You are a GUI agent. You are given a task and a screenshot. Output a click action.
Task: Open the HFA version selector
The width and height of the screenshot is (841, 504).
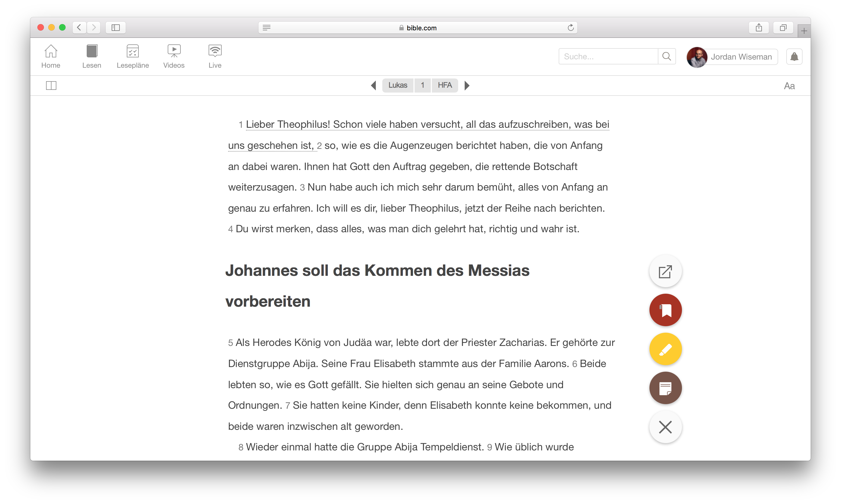click(x=445, y=85)
